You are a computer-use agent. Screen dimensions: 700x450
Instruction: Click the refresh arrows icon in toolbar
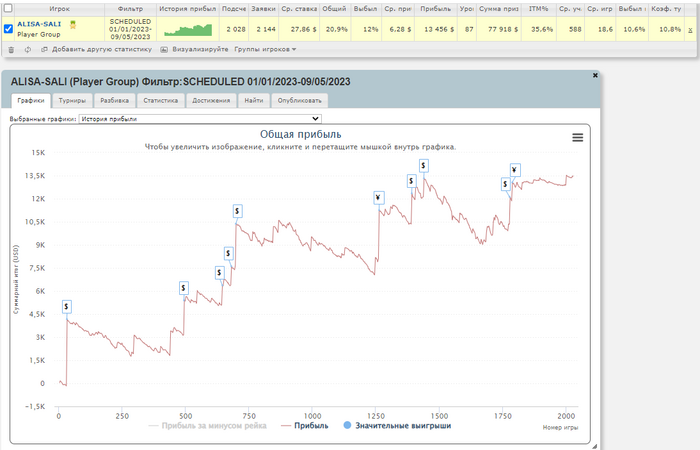pos(28,50)
